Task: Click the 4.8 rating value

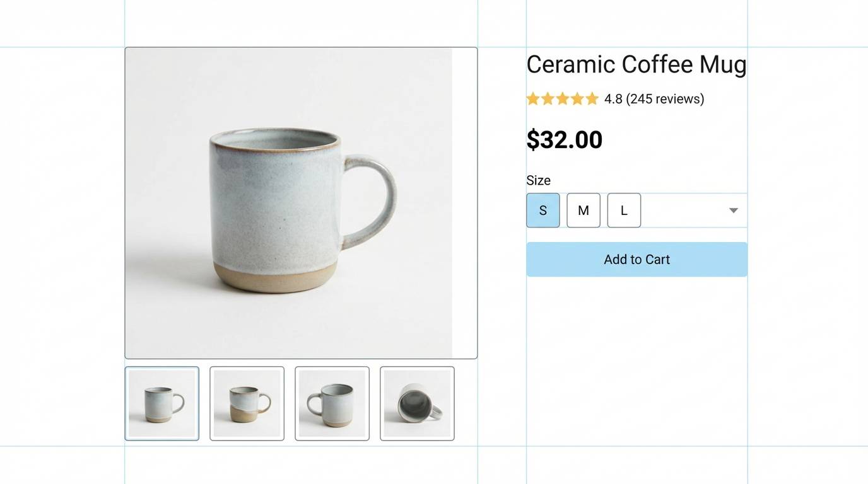Action: click(613, 98)
